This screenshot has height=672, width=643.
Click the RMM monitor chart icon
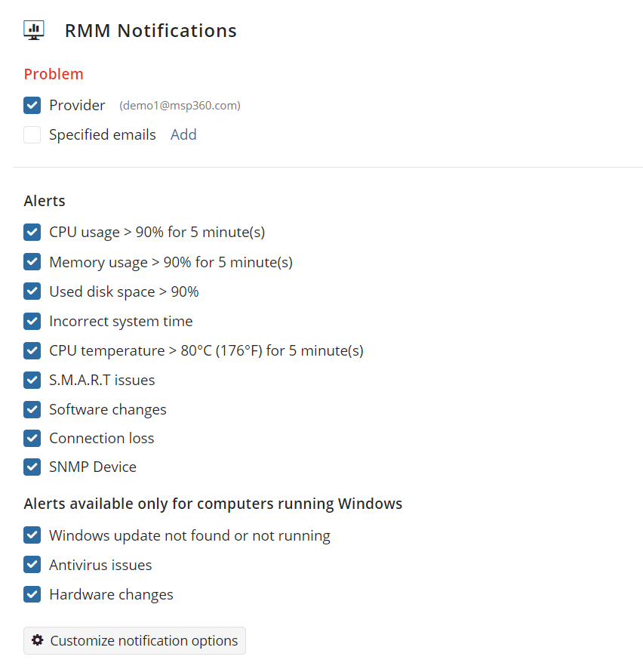click(34, 30)
